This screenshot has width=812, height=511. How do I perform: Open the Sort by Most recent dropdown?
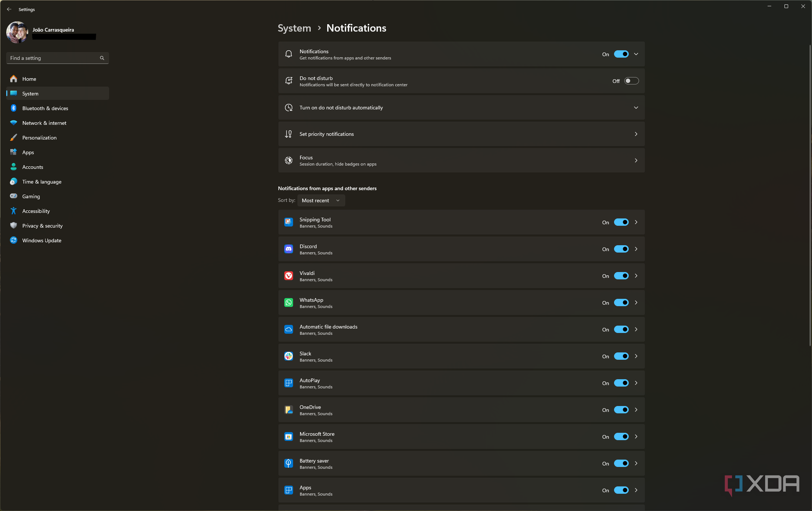[321, 200]
